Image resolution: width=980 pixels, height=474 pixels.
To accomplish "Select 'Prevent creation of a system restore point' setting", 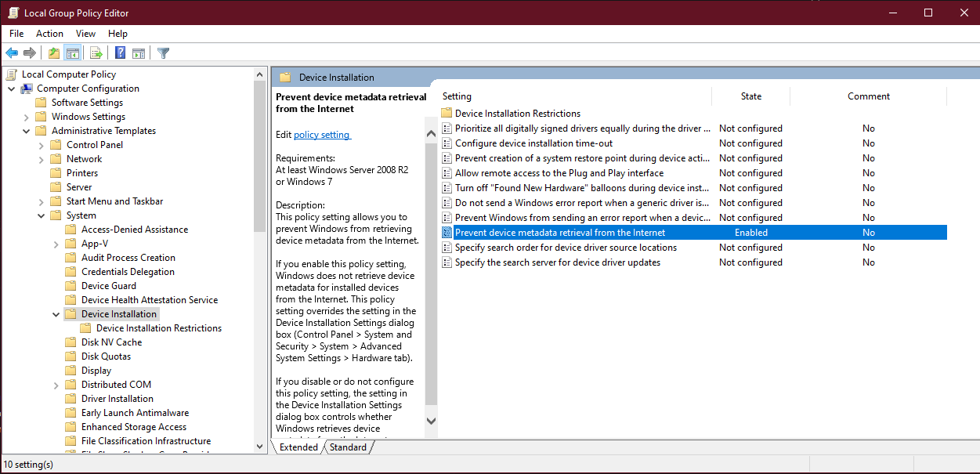I will (x=582, y=158).
